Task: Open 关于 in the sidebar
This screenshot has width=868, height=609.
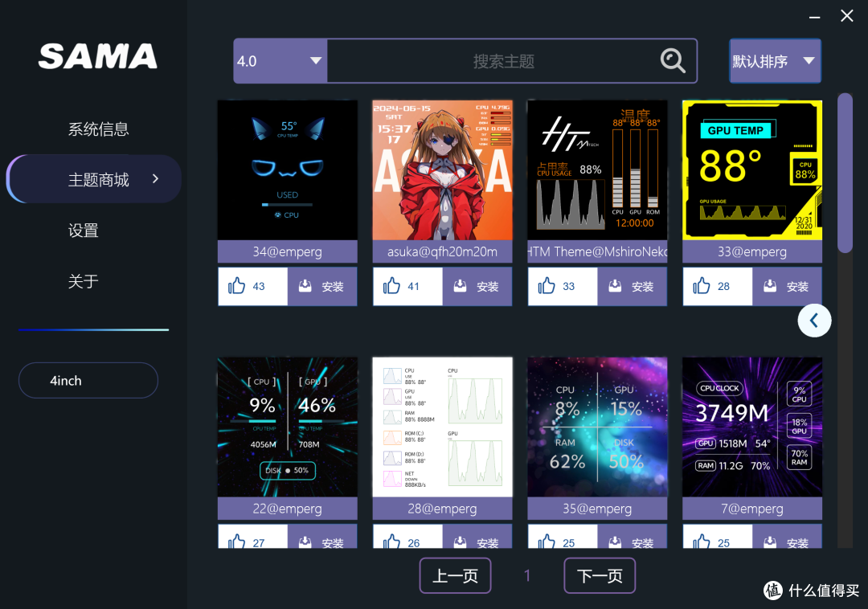Action: (83, 281)
